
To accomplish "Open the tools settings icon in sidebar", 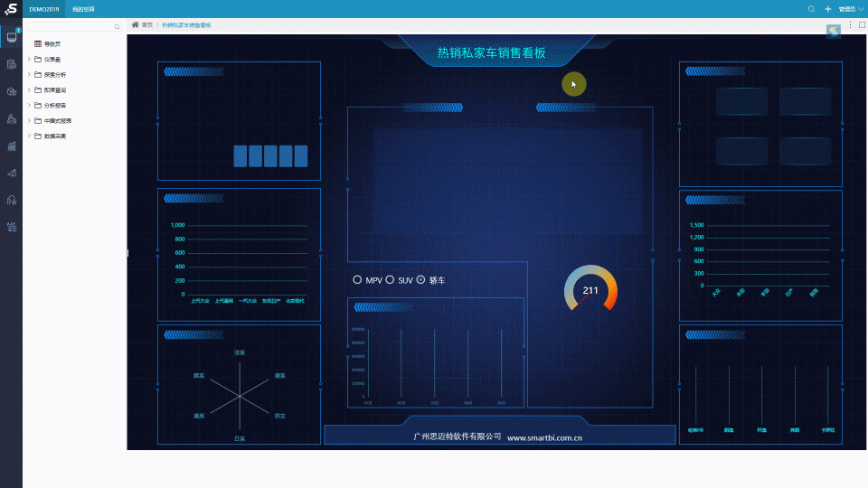I will click(x=12, y=226).
